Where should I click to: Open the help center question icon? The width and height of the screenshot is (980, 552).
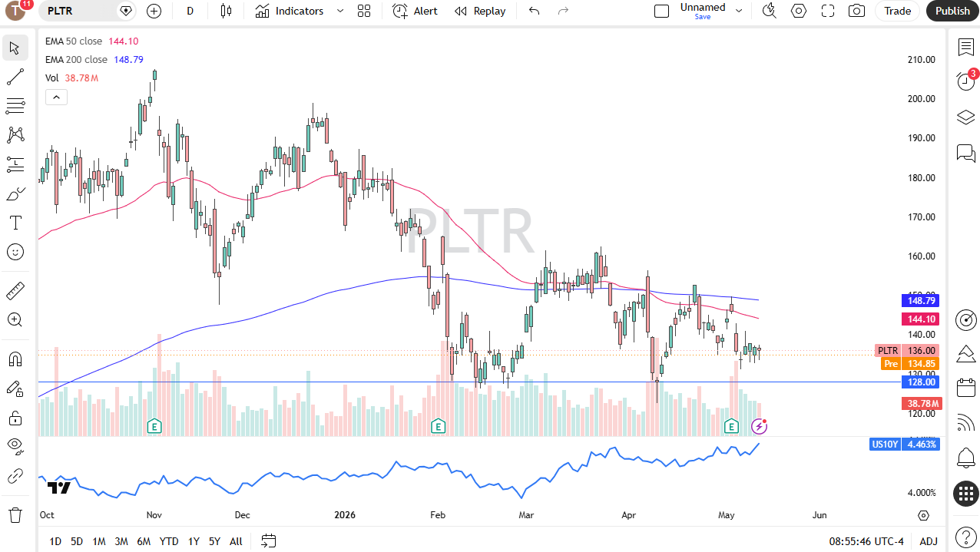click(x=965, y=535)
